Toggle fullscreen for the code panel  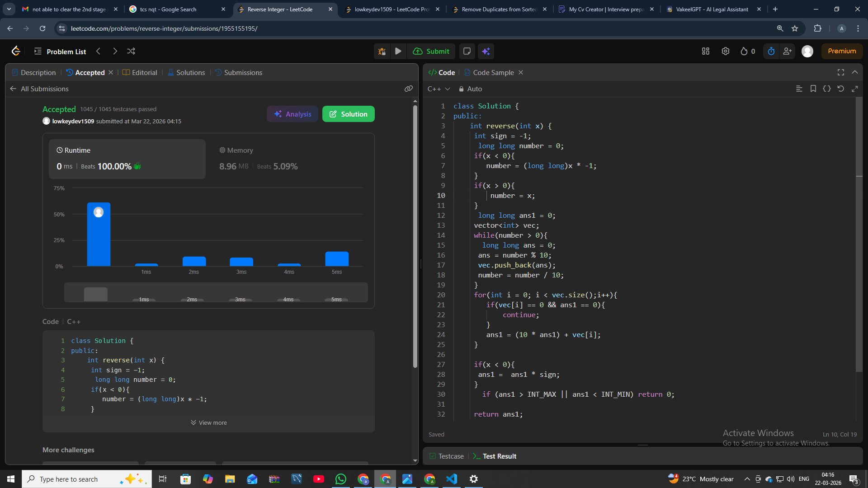click(840, 72)
